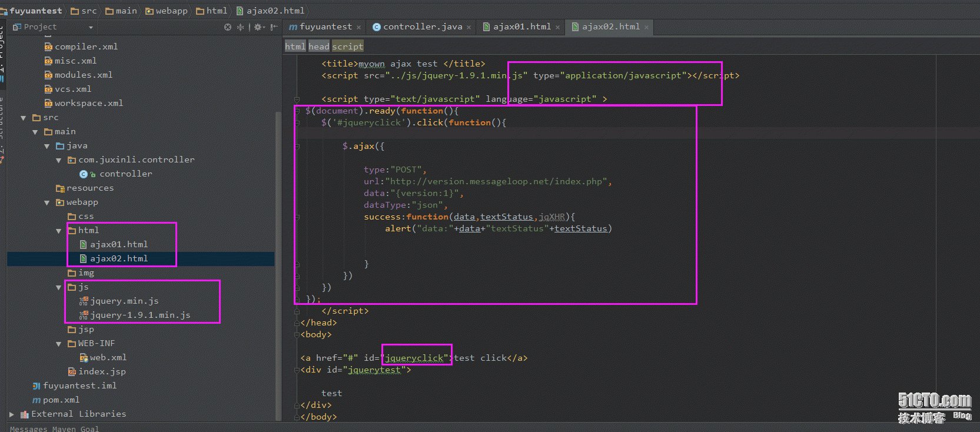Click ajax02.html in the navigation bar
The width and height of the screenshot is (980, 432).
coord(271,11)
